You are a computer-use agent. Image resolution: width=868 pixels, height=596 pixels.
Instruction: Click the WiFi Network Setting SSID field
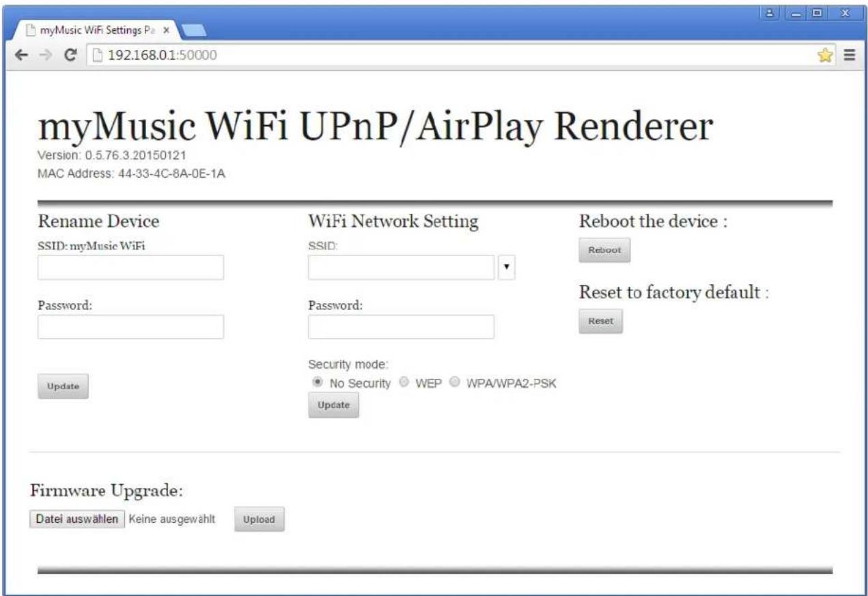coord(401,268)
